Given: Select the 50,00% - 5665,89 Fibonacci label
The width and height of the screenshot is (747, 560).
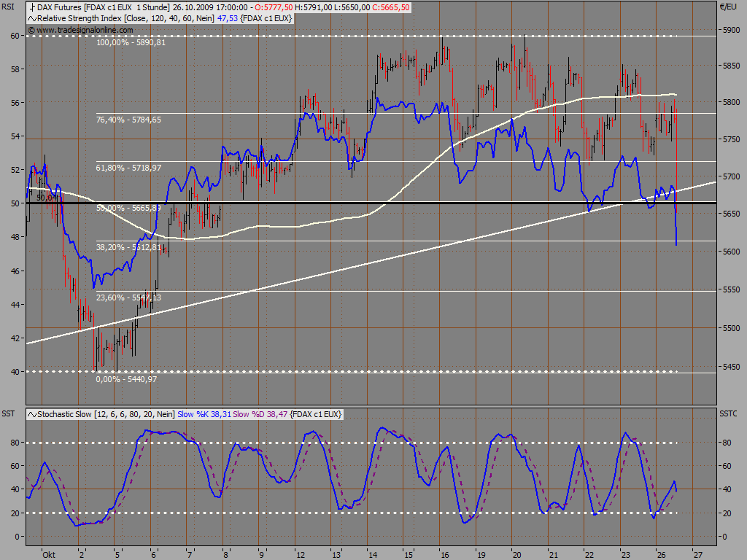Looking at the screenshot, I should (x=128, y=208).
